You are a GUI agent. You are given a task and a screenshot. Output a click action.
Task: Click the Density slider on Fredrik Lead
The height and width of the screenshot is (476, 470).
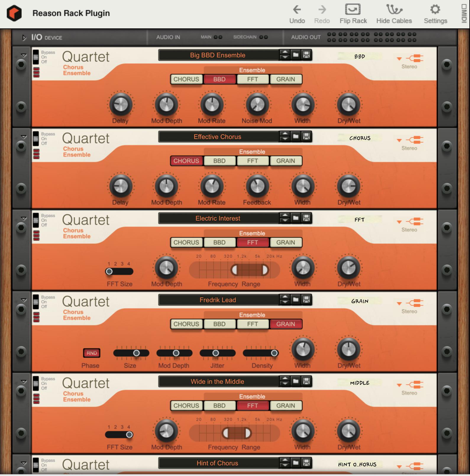(261, 353)
